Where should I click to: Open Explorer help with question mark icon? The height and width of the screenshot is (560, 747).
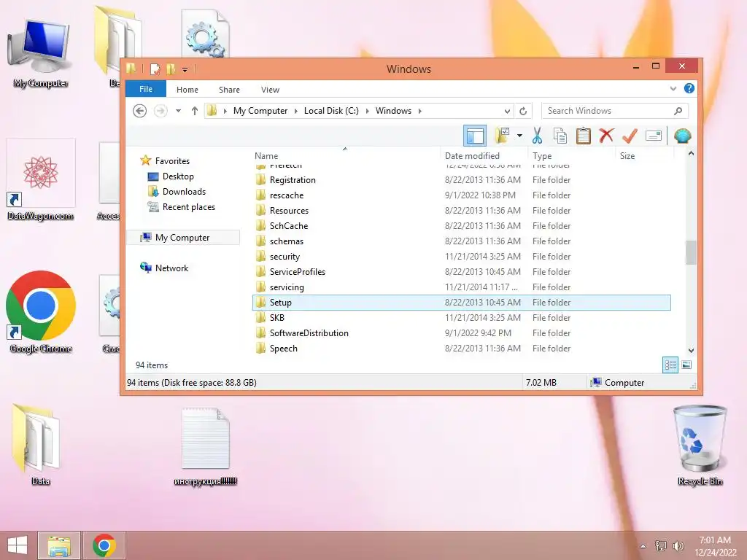pos(689,88)
